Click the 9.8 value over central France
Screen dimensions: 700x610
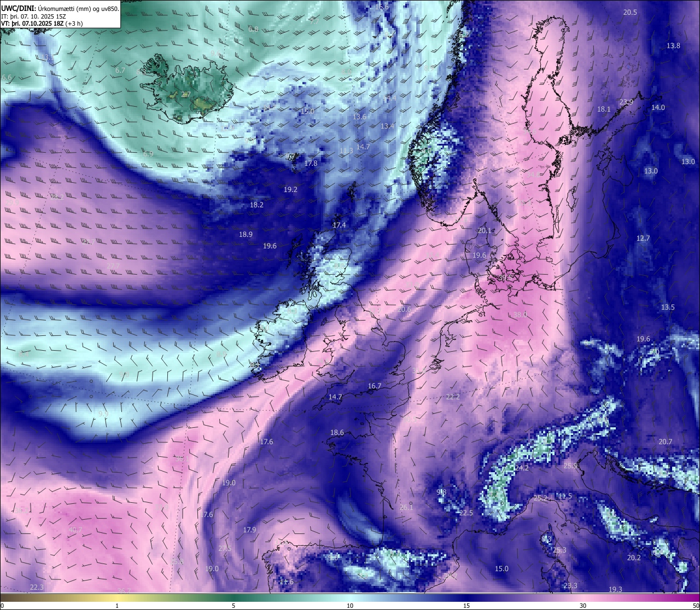[x=442, y=492]
